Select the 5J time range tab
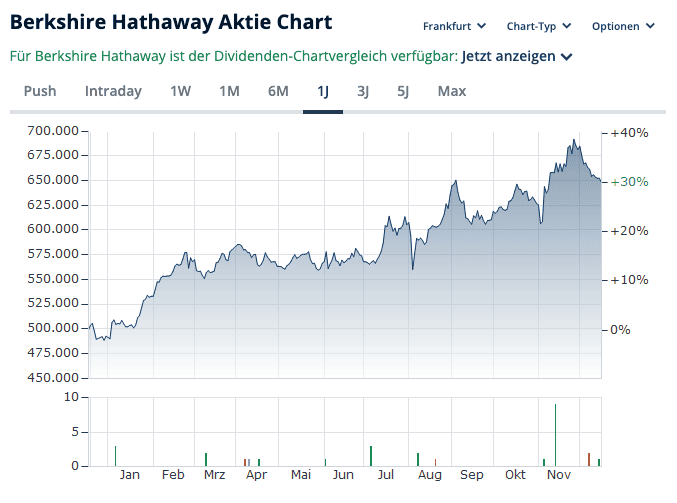677x503 pixels. [403, 91]
